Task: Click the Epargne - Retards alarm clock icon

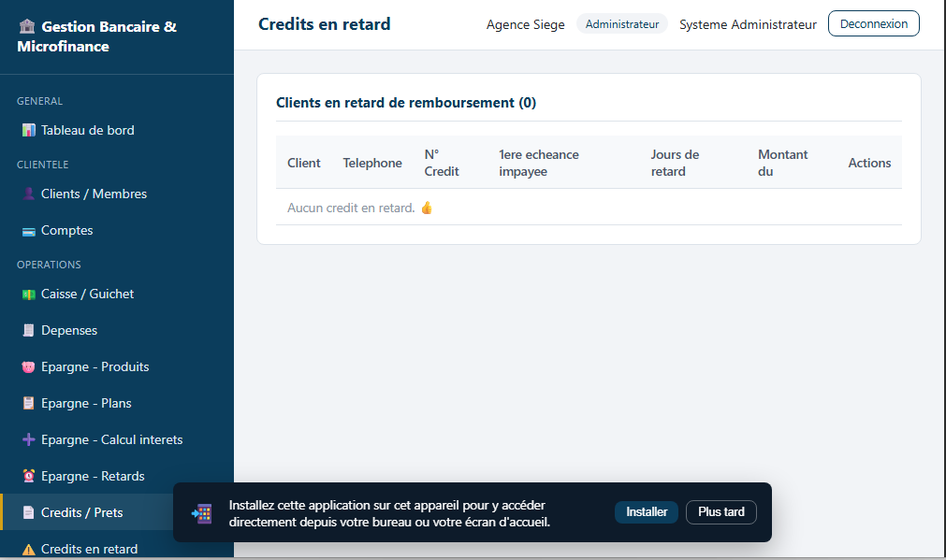Action: tap(28, 476)
